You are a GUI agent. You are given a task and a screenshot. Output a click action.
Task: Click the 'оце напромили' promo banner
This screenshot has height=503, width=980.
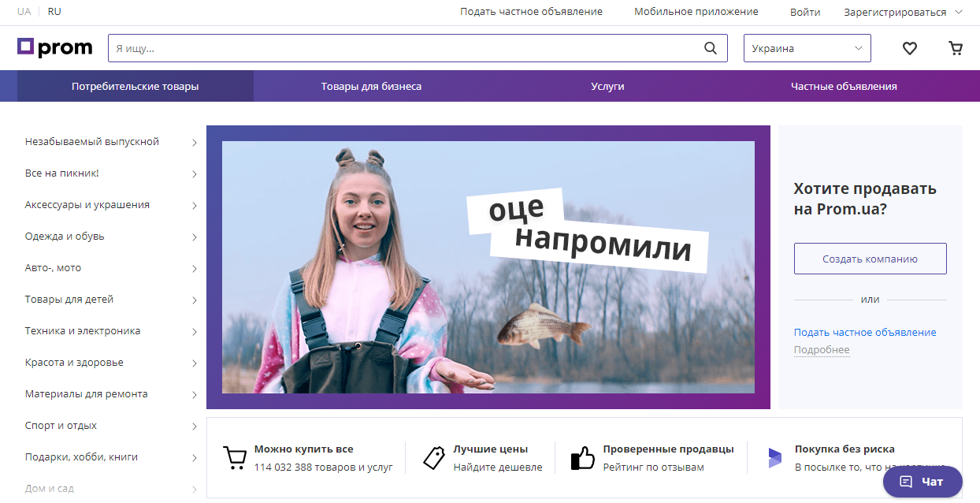coord(488,267)
